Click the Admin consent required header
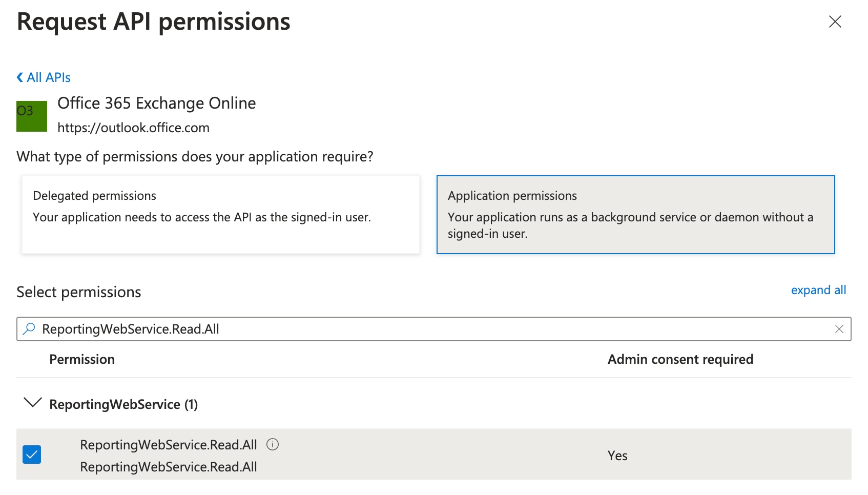 click(x=680, y=359)
